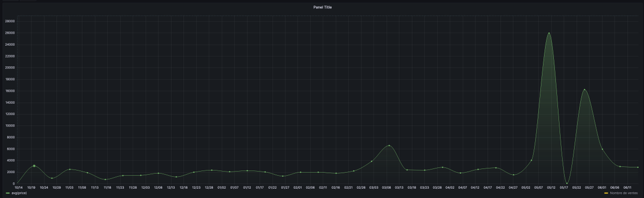Viewport: 644px width, 198px height.
Task: Click the 03/28 x-axis date label
Action: point(437,188)
